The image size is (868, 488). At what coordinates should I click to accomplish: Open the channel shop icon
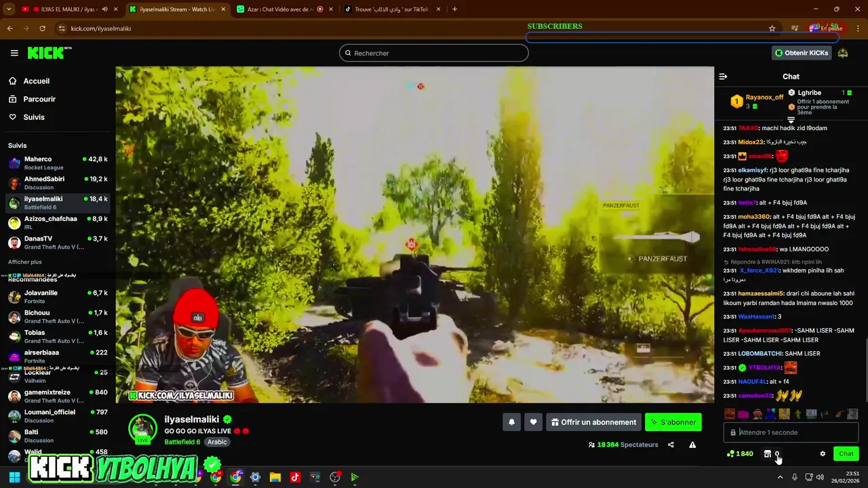point(767,453)
